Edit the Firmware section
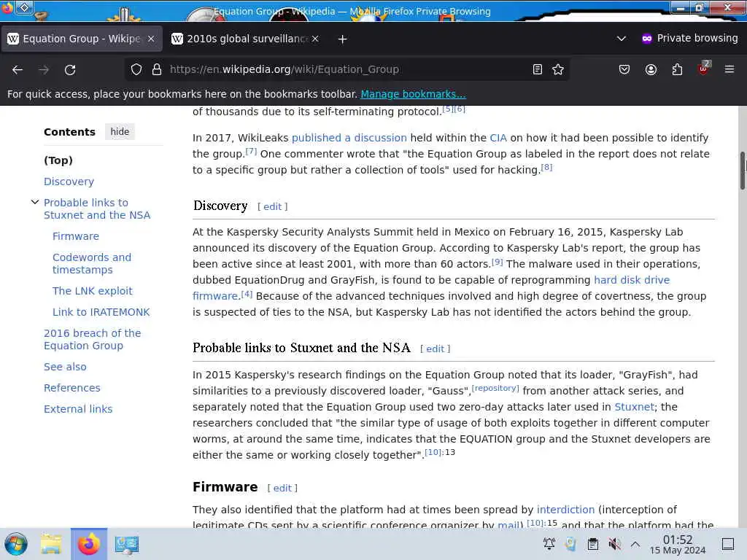The height and width of the screenshot is (560, 747). pos(282,488)
